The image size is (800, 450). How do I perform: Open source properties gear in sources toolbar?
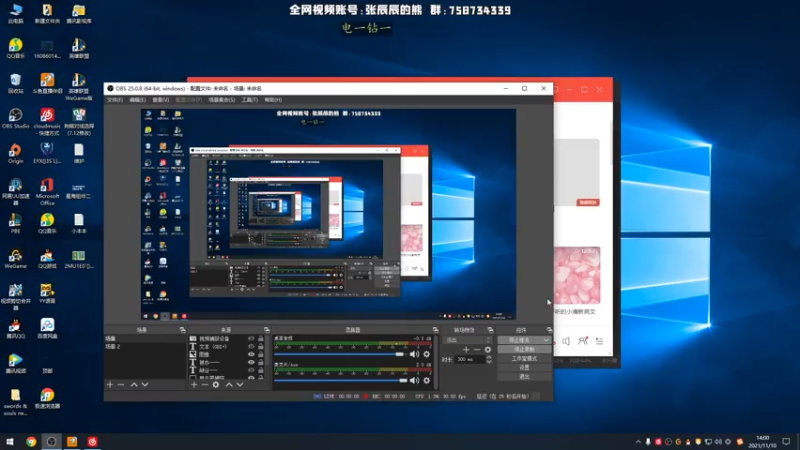pyautogui.click(x=216, y=385)
